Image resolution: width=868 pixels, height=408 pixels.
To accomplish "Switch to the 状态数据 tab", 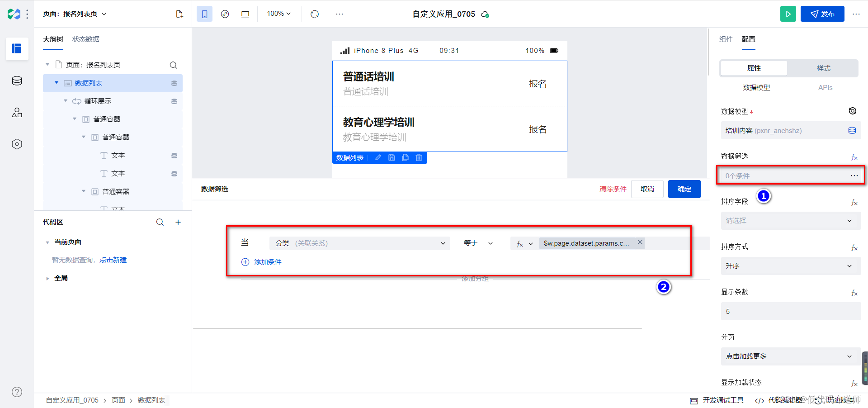I will [x=86, y=39].
